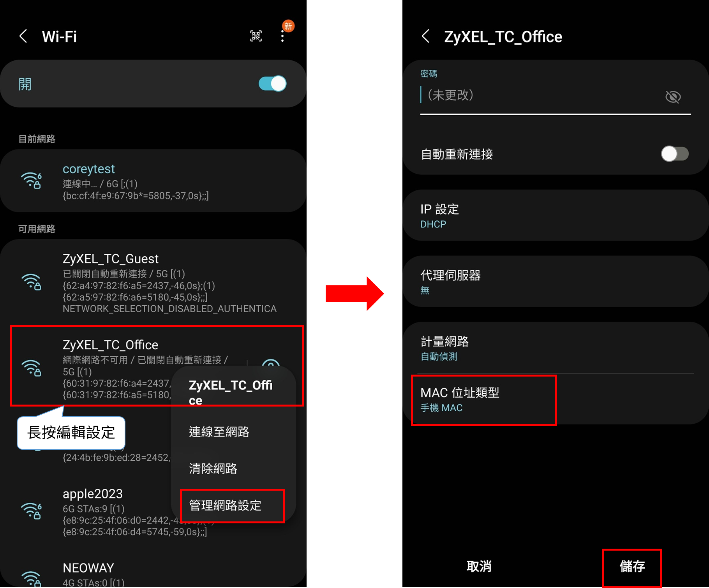This screenshot has height=588, width=709.
Task: Tap the 取消 cancel button
Action: 479,566
